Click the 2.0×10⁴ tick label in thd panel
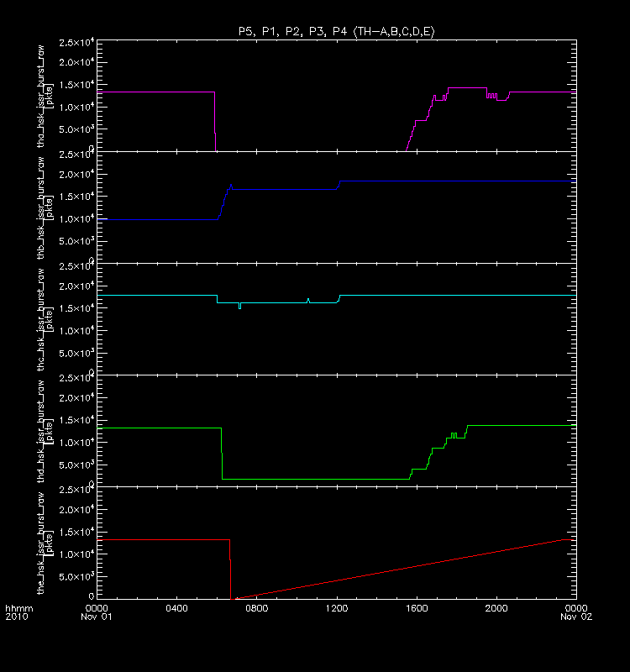 tap(76, 397)
